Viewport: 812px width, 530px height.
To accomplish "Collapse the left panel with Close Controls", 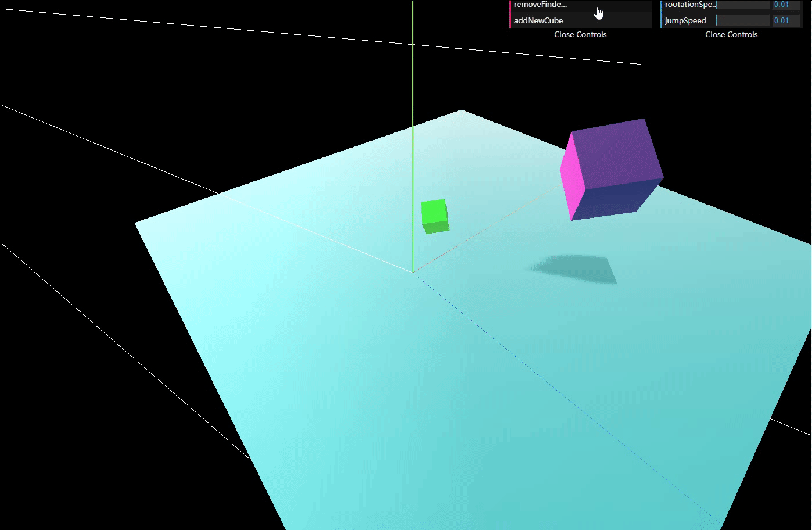I will (x=580, y=34).
